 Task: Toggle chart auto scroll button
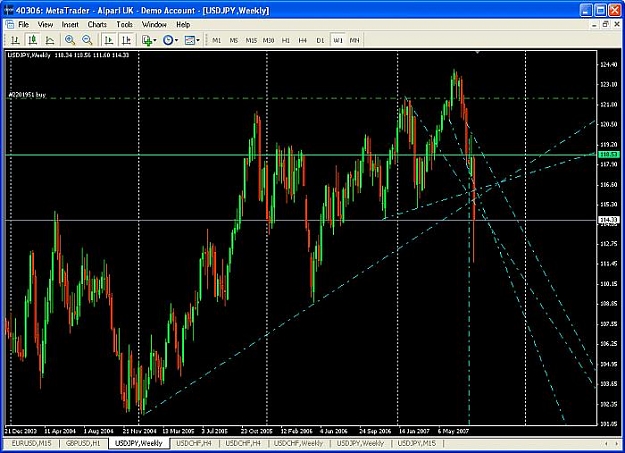[108, 40]
